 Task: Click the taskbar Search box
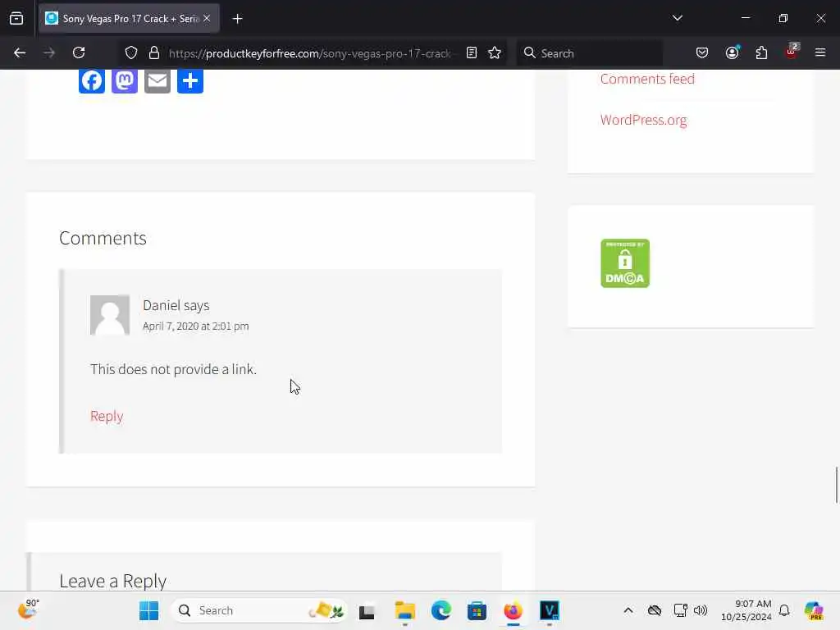258,610
